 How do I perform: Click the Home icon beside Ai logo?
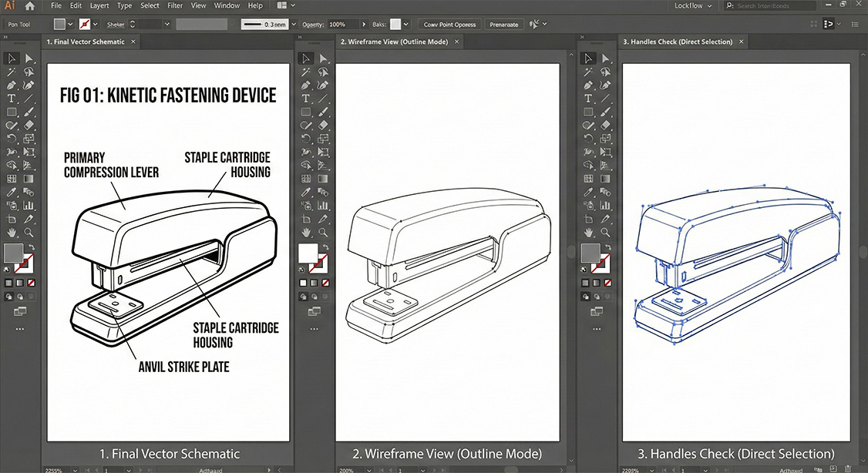(x=29, y=6)
